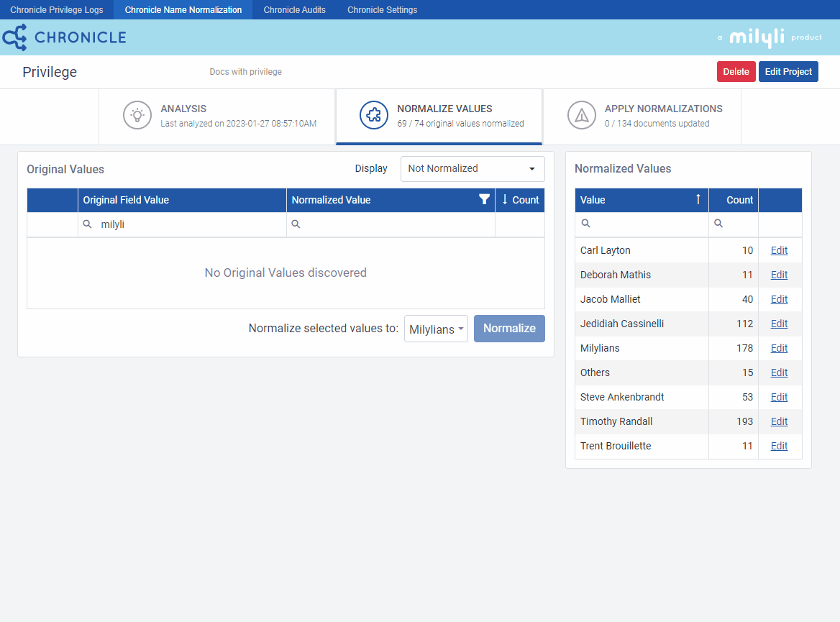The height and width of the screenshot is (622, 840).
Task: Click the search icon in the Original Field Value filter
Action: tap(87, 224)
